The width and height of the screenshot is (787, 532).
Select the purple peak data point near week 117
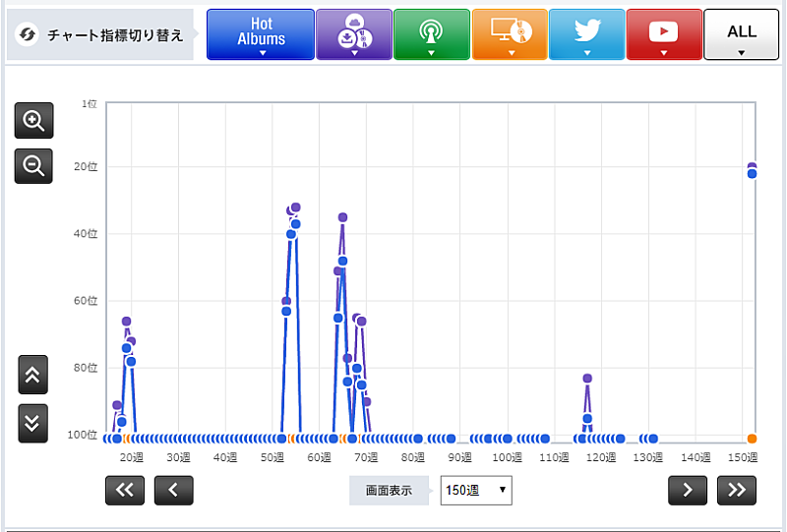coord(587,379)
